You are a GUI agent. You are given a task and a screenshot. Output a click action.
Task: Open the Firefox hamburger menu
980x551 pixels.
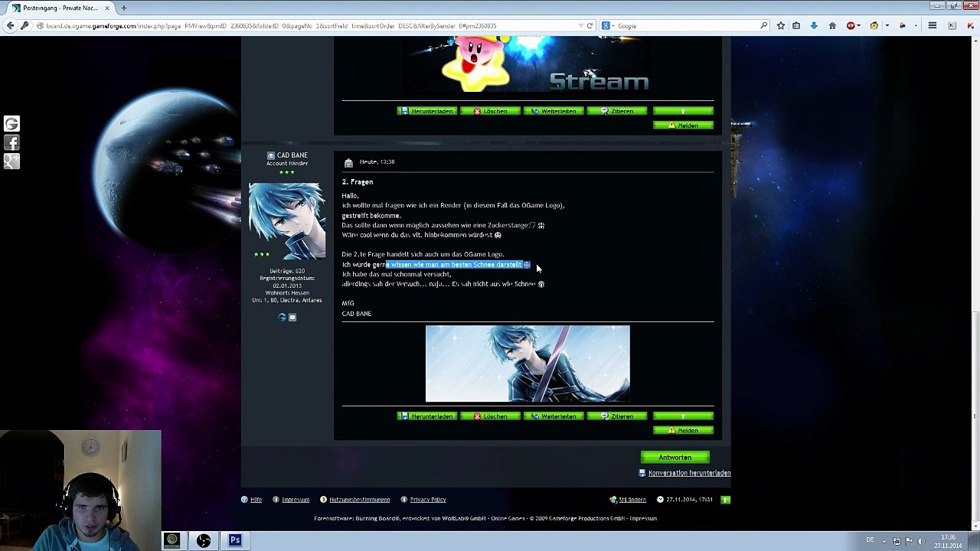pyautogui.click(x=933, y=25)
